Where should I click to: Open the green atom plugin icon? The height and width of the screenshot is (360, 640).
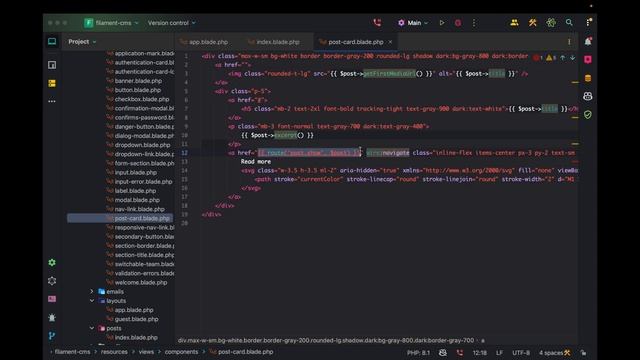(x=551, y=23)
